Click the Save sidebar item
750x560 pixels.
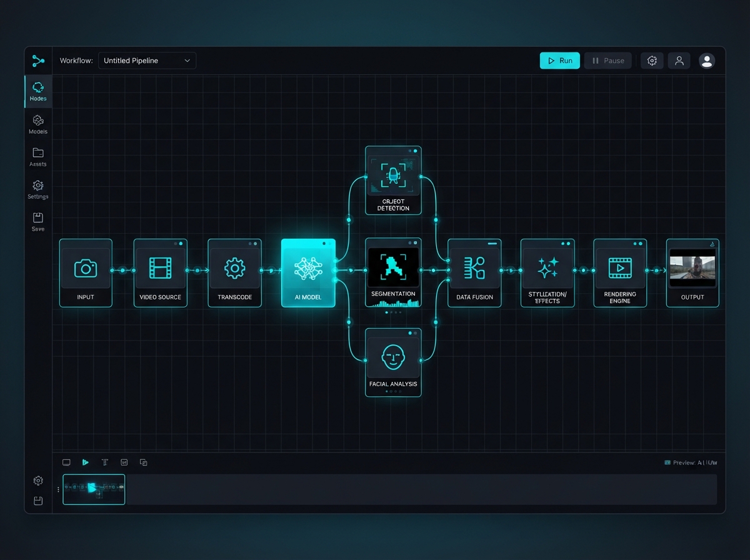pyautogui.click(x=38, y=222)
